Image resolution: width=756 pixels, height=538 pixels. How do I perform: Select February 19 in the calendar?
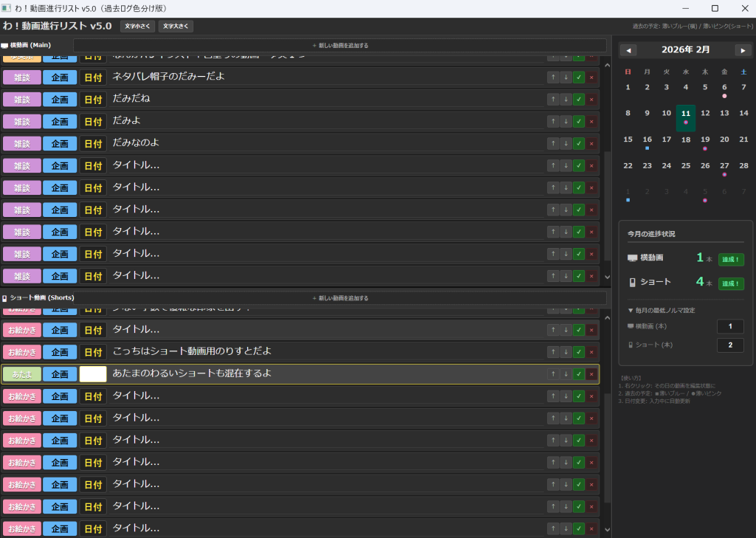(705, 140)
